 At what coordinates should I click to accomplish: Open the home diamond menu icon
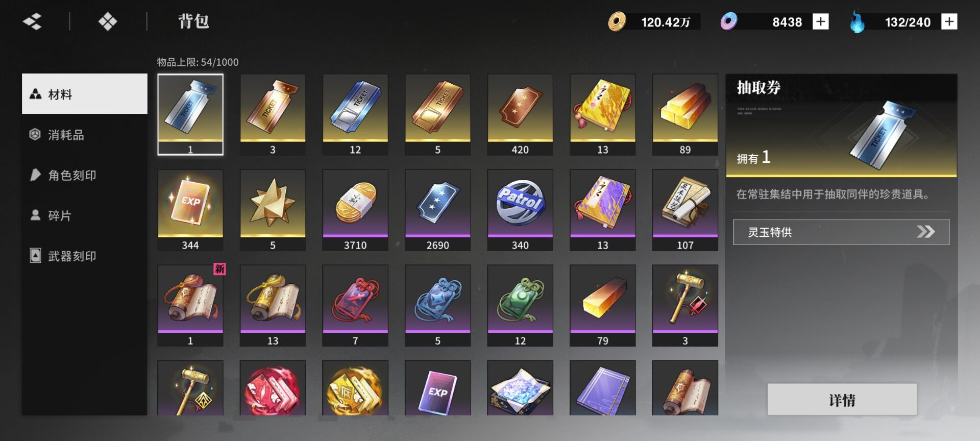pyautogui.click(x=108, y=21)
